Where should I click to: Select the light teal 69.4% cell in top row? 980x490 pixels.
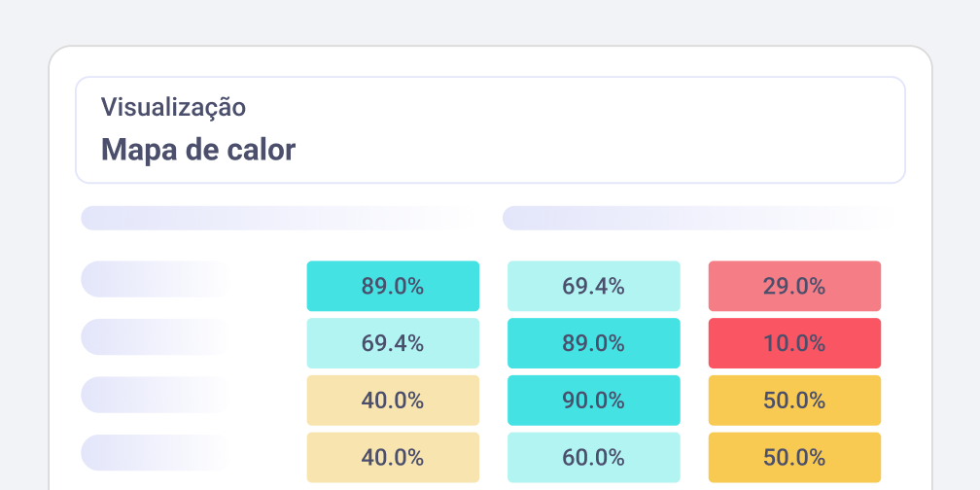(x=593, y=286)
